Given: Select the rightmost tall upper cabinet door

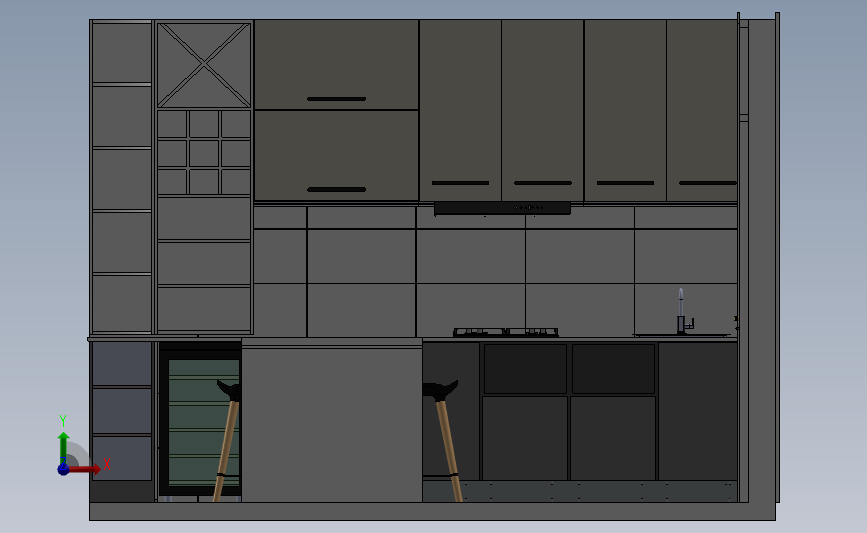Looking at the screenshot, I should [x=702, y=111].
